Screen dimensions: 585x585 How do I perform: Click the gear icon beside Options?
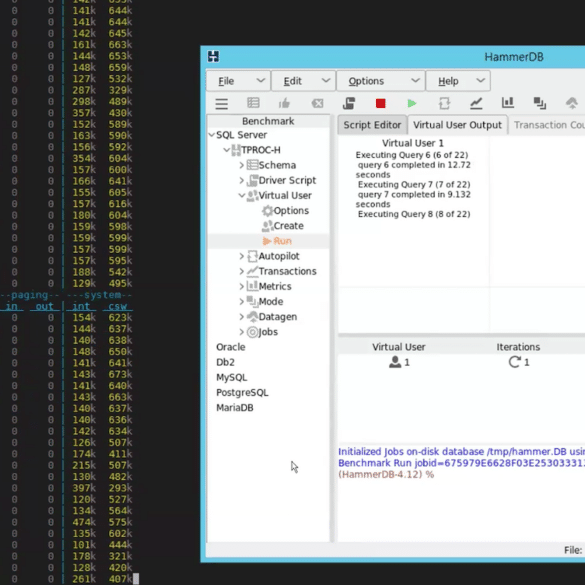coord(267,211)
